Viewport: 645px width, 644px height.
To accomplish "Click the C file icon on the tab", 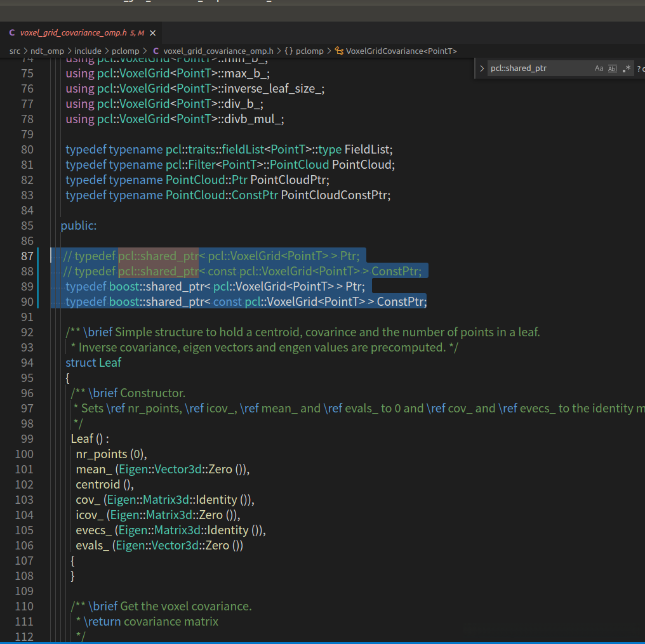I will pyautogui.click(x=12, y=32).
